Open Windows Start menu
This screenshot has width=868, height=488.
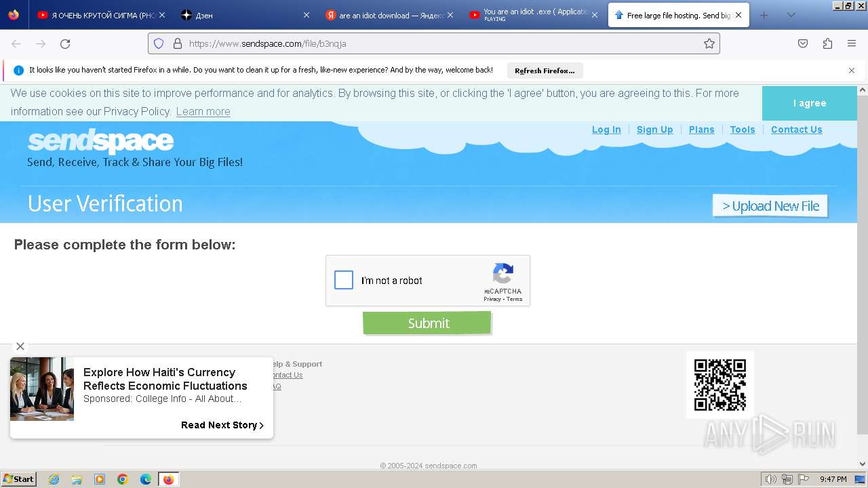[18, 479]
